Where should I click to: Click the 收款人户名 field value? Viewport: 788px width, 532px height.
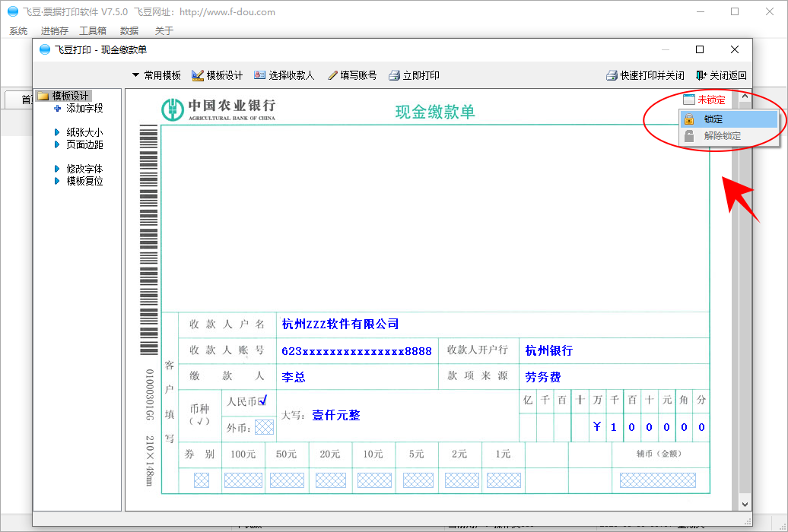(x=340, y=325)
